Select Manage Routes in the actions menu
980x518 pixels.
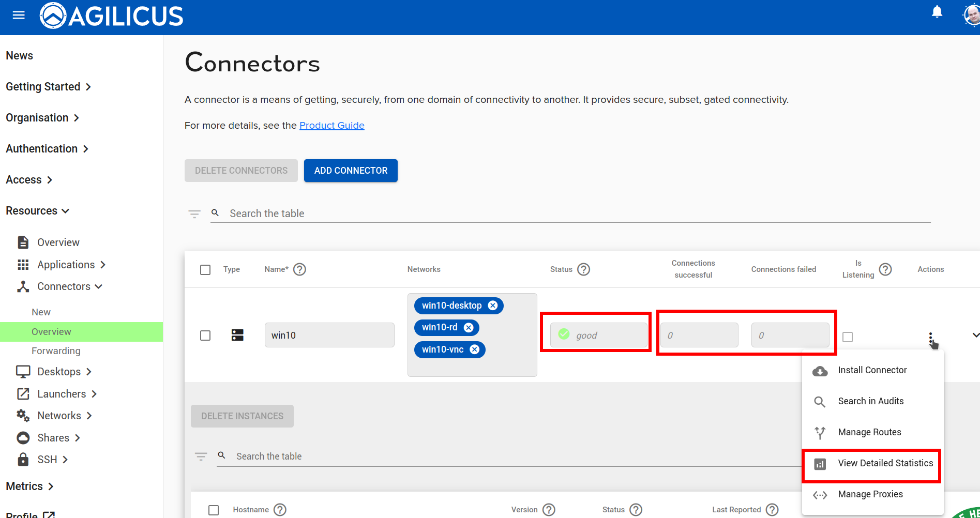[869, 432]
